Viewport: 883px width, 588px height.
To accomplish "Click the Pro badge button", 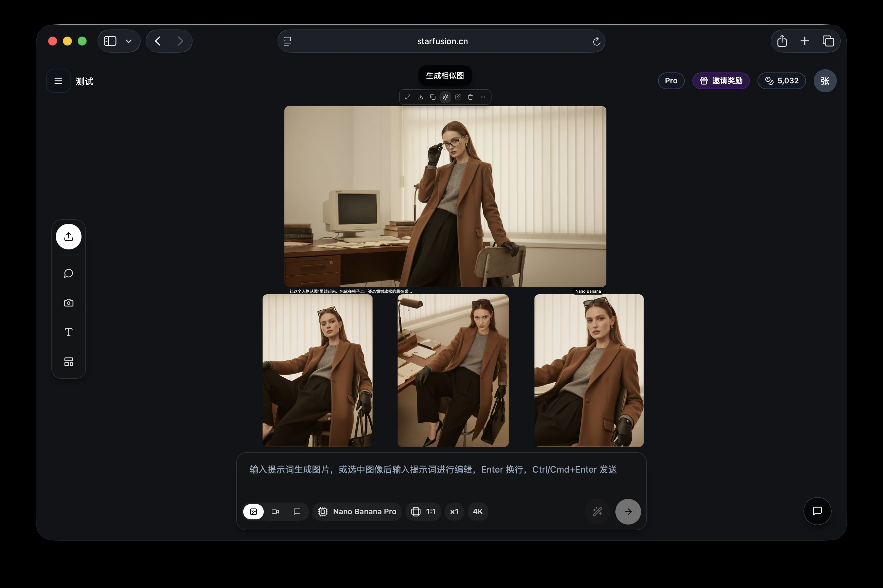I will [x=671, y=81].
